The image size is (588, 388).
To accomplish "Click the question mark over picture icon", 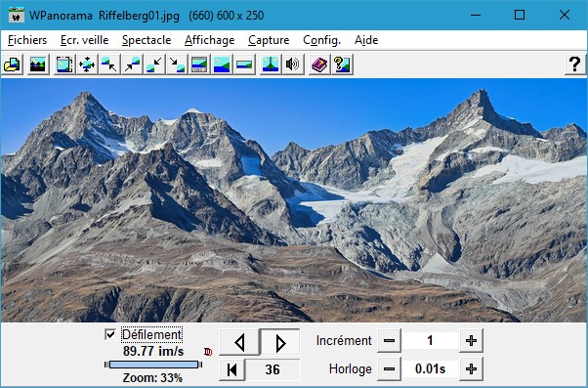I will 342,65.
